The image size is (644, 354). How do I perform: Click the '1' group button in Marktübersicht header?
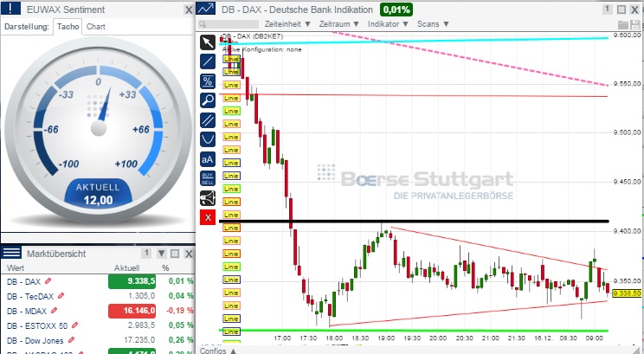[x=146, y=254]
